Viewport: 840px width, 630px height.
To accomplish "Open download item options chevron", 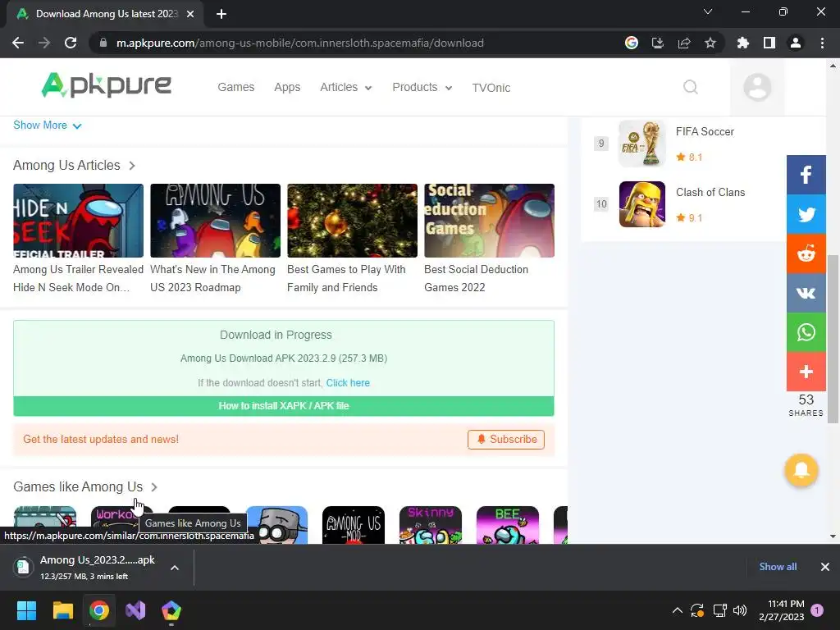I will click(x=175, y=568).
